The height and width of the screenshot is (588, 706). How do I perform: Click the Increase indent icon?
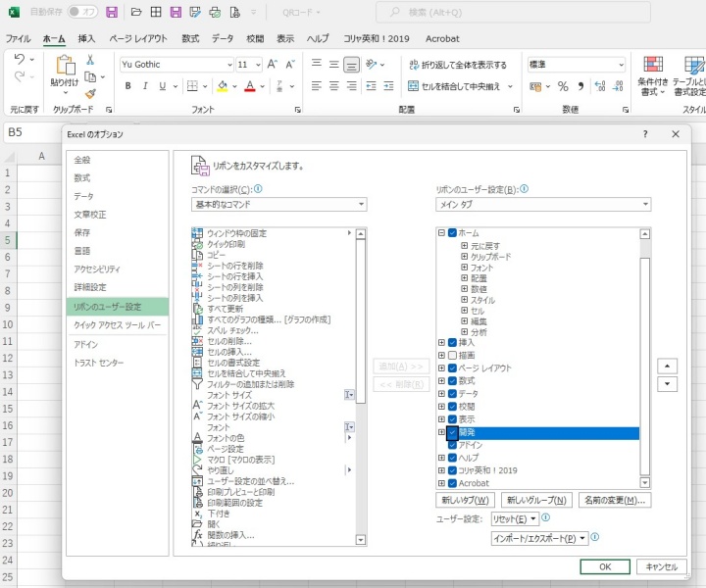388,86
